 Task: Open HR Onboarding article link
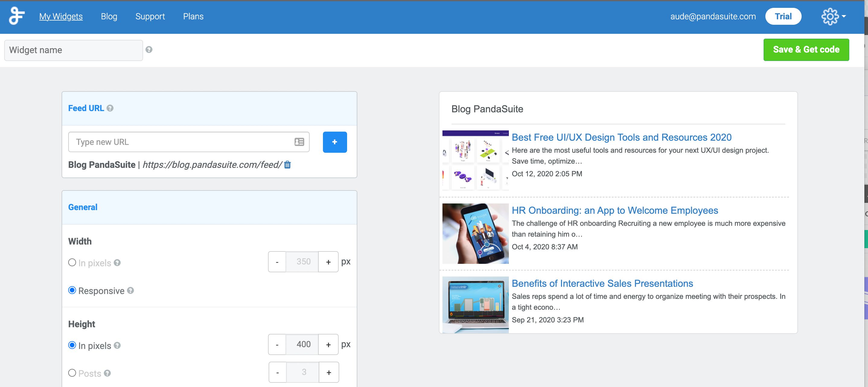tap(614, 210)
